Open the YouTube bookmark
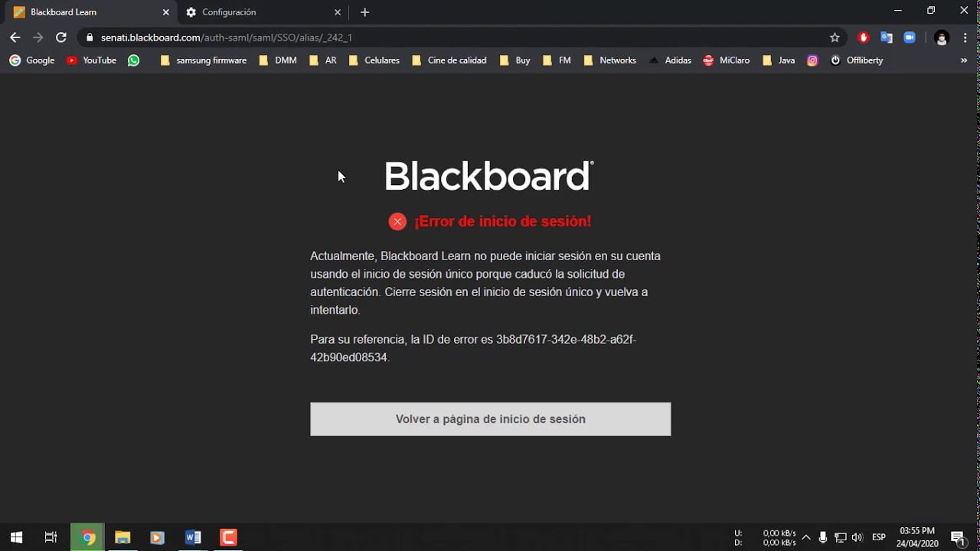Viewport: 980px width, 551px height. [x=92, y=60]
